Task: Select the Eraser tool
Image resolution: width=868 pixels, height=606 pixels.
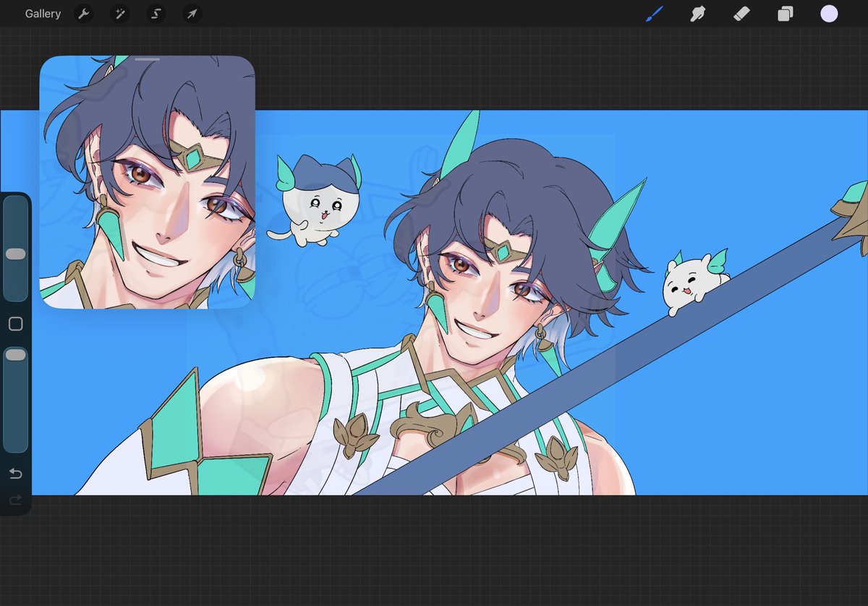Action: (x=741, y=14)
